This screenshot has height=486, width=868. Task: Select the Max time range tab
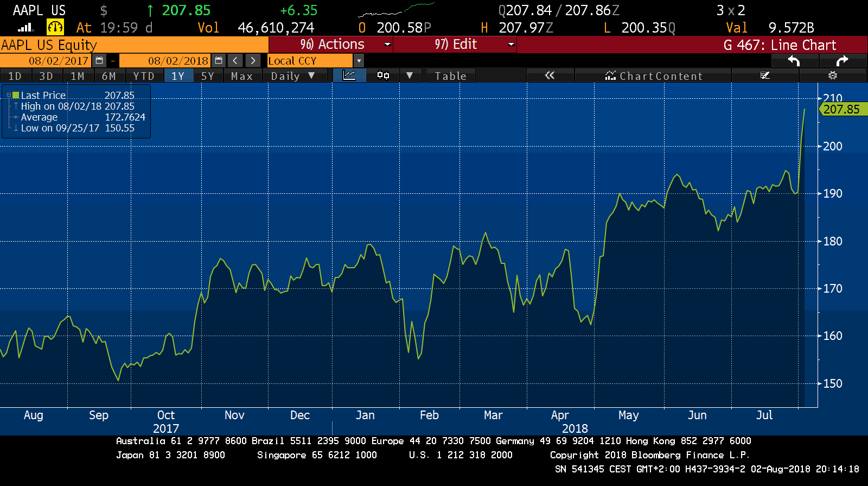242,76
